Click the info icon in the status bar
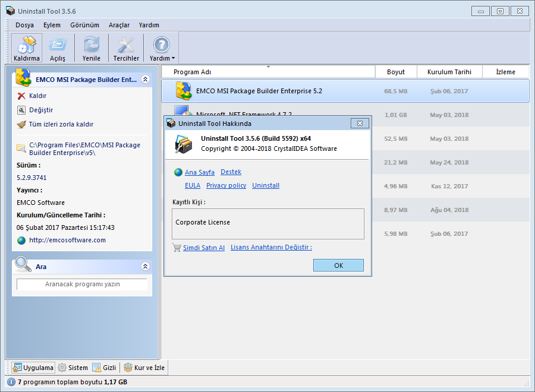This screenshot has height=392, width=535. [11, 382]
